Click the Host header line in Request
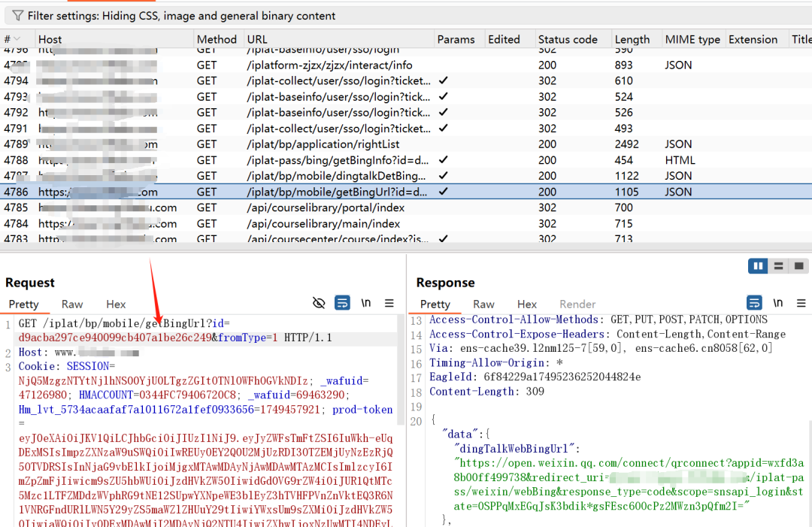The height and width of the screenshot is (527, 812). click(x=79, y=353)
